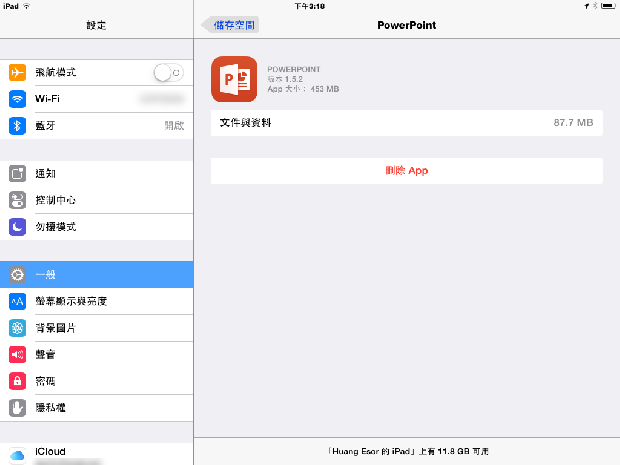Click the POWERPOINT caption text
The height and width of the screenshot is (465, 620).
point(294,69)
